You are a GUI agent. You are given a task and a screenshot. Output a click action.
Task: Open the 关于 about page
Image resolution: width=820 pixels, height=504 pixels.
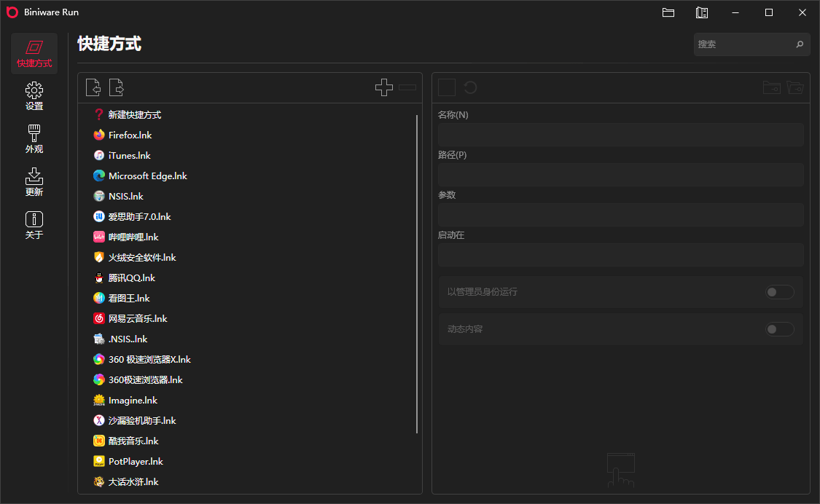(x=34, y=225)
